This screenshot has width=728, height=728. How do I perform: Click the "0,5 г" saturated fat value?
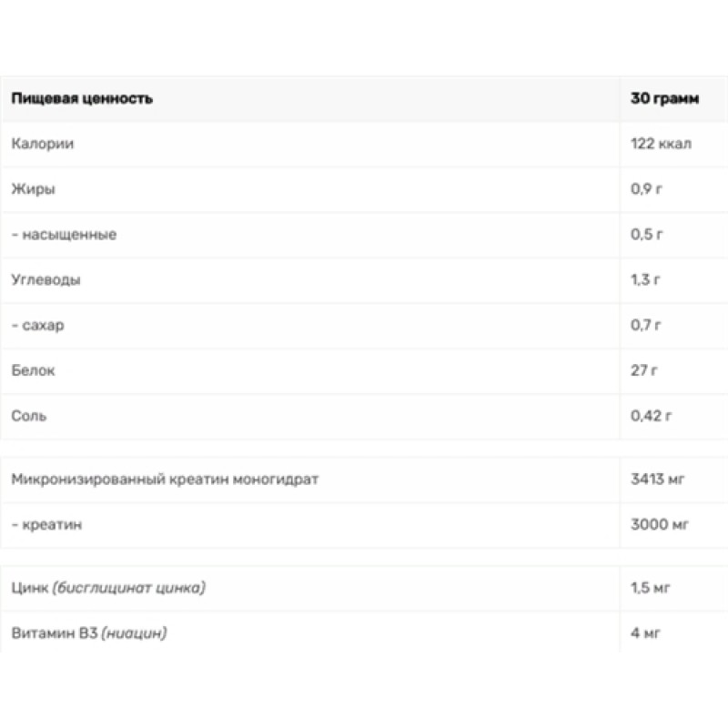tap(647, 235)
